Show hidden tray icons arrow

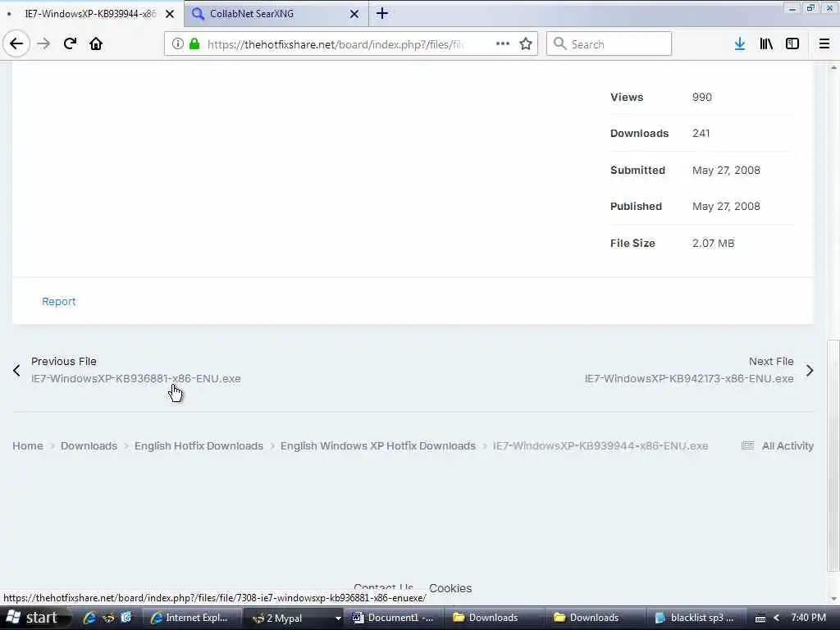click(x=776, y=619)
